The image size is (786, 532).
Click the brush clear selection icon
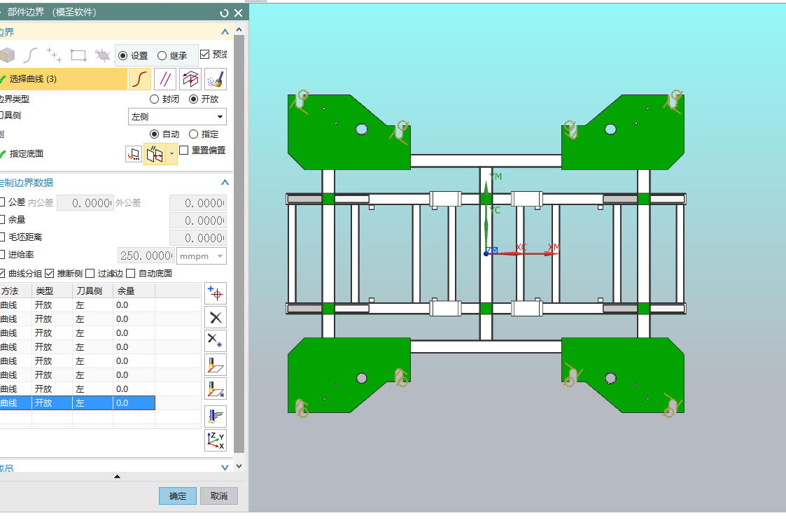[x=216, y=79]
